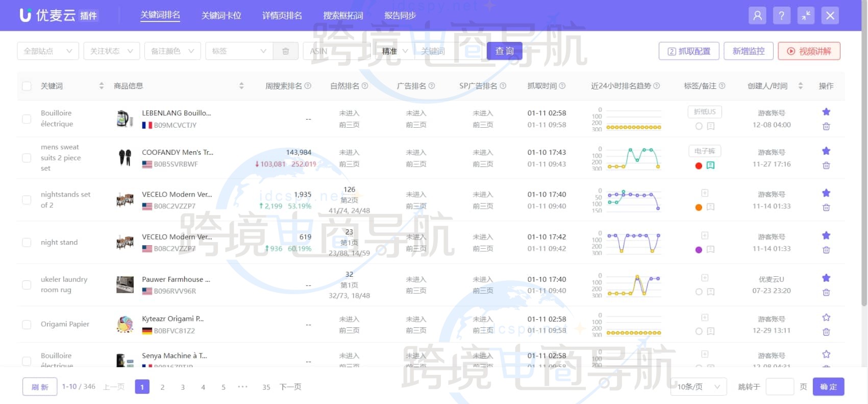
Task: Open the 全部站点 site dropdown
Action: pyautogui.click(x=48, y=51)
